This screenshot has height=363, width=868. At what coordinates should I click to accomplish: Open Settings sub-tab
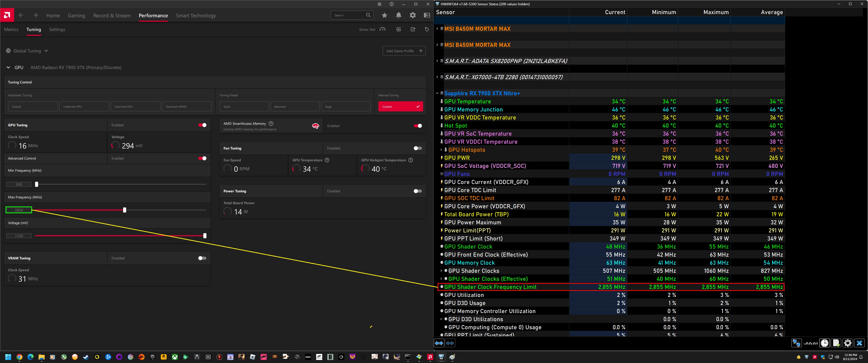point(57,29)
